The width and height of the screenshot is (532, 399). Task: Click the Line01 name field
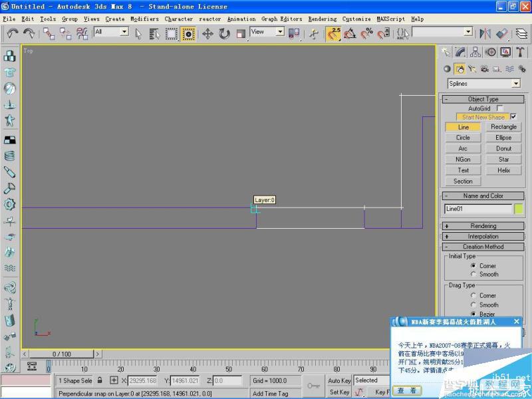pos(477,209)
